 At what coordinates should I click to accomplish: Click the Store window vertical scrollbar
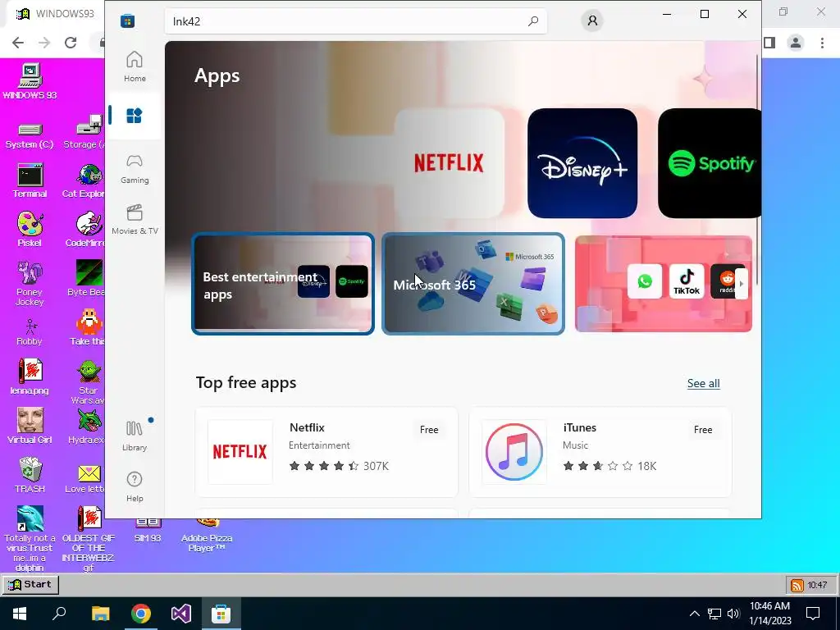tap(757, 169)
